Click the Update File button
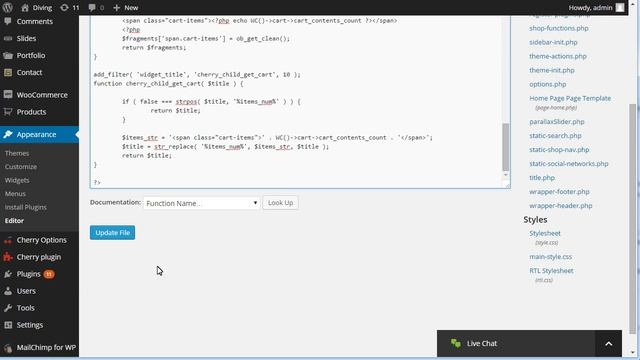 click(x=112, y=233)
